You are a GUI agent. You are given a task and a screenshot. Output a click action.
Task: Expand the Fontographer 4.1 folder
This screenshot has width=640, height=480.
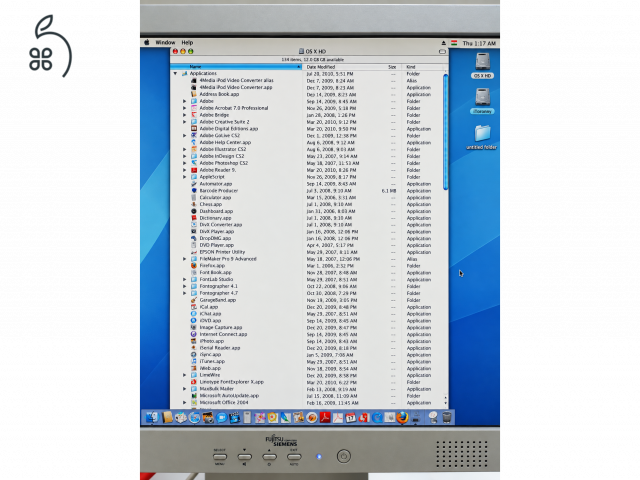(x=184, y=286)
